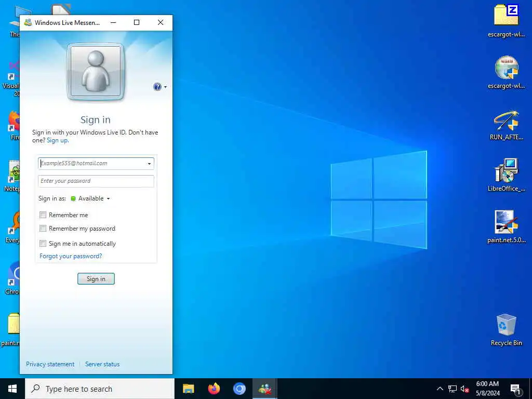Click the help question mark icon
Image resolution: width=532 pixels, height=399 pixels.
157,87
